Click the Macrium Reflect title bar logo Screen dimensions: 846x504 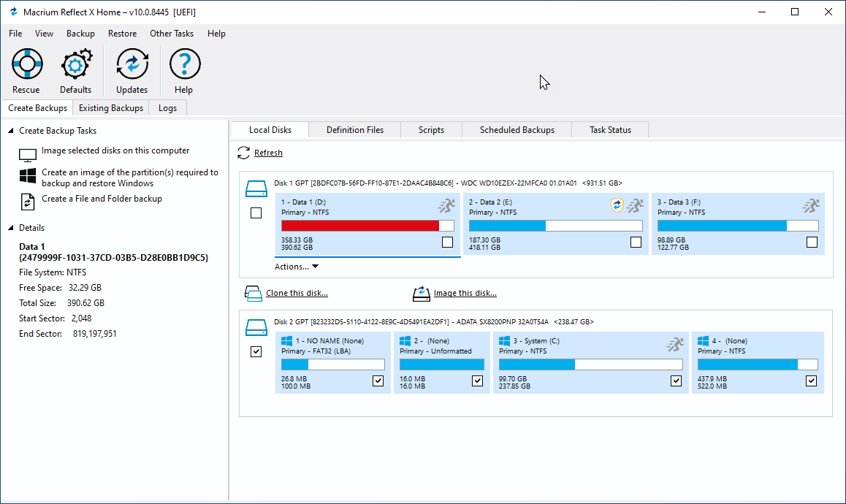click(13, 12)
